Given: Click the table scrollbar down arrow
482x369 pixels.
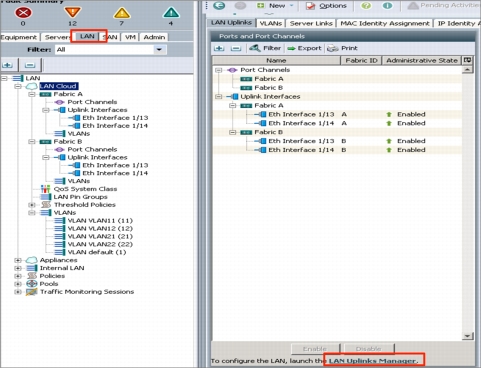Looking at the screenshot, I should (x=467, y=336).
